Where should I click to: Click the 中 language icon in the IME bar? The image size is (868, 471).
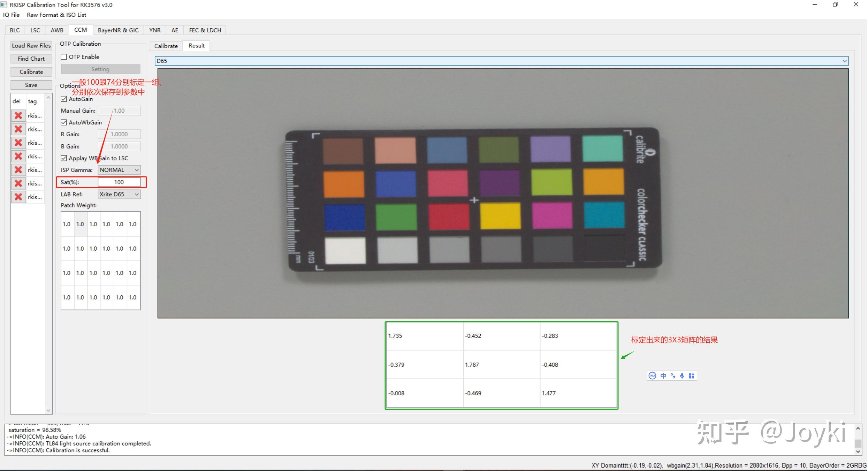(663, 375)
